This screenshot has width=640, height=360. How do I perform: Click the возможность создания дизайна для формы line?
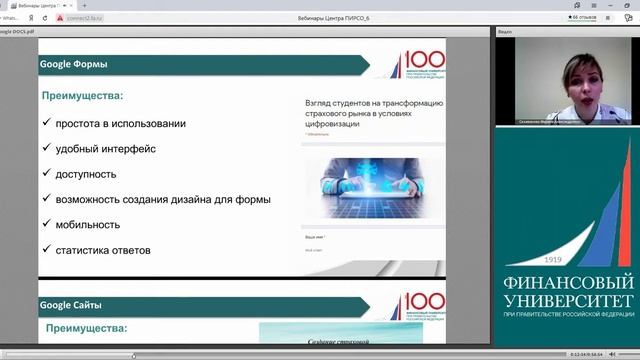163,200
